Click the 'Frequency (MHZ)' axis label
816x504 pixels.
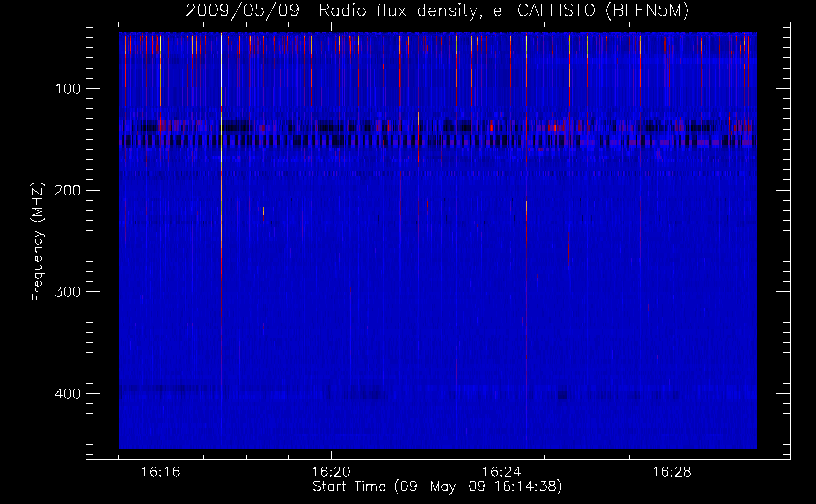37,242
